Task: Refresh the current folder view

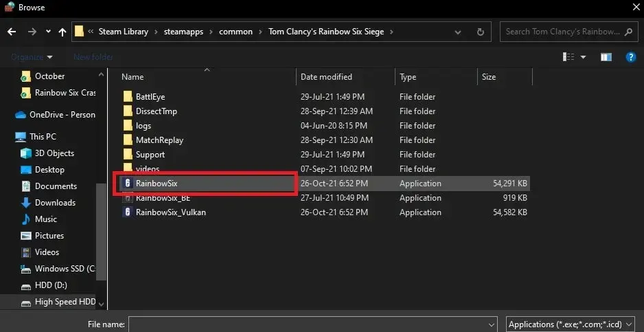Action: 481,32
